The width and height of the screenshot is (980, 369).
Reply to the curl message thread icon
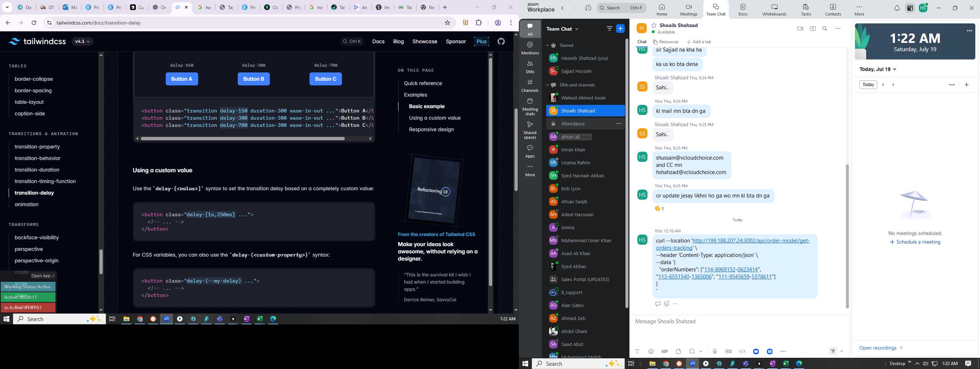coord(658,303)
